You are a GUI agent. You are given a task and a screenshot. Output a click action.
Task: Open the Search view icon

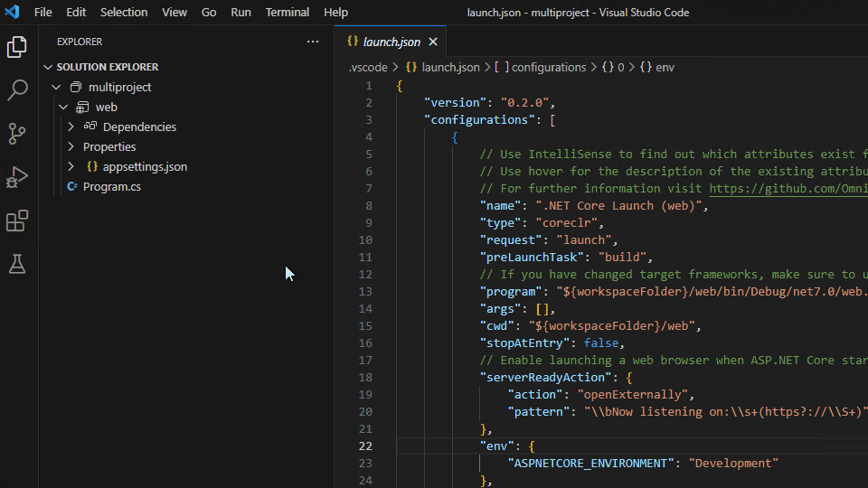tap(17, 90)
